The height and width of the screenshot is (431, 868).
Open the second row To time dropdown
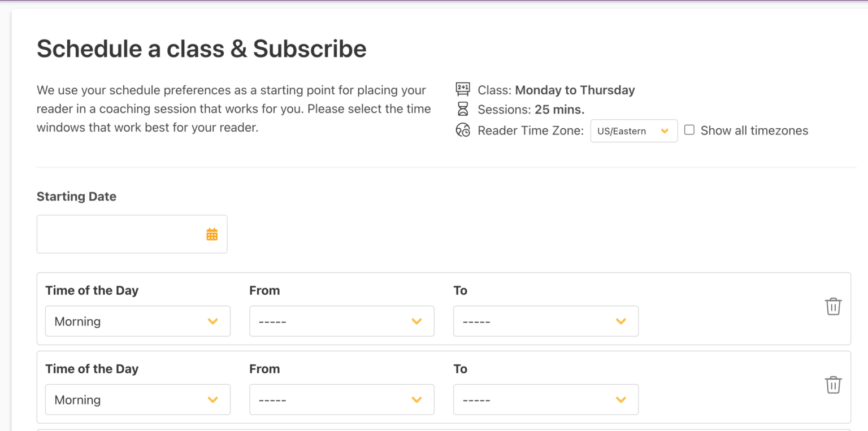tap(545, 400)
